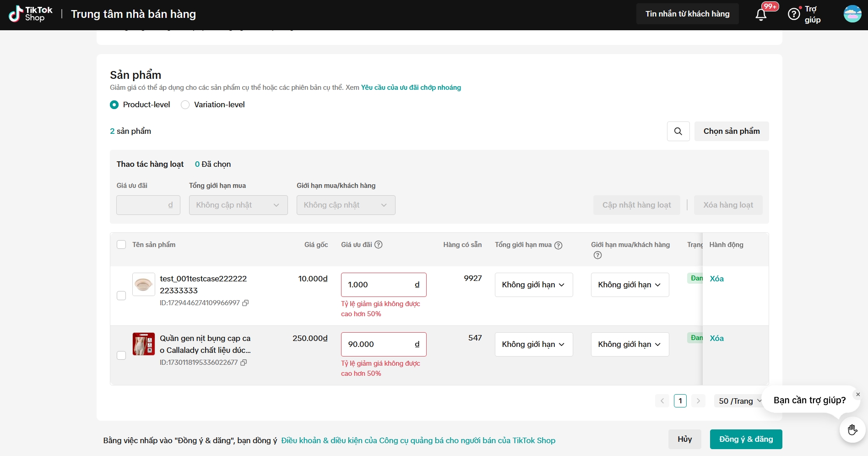Image resolution: width=868 pixels, height=456 pixels.
Task: Select the Variation-level radio option
Action: coord(185,105)
